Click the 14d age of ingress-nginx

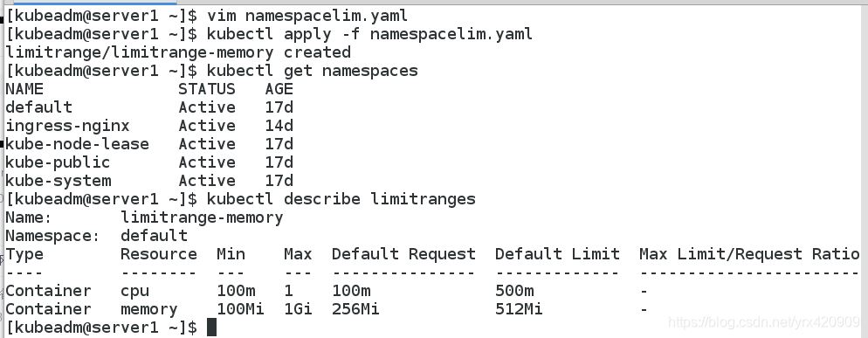(x=279, y=126)
